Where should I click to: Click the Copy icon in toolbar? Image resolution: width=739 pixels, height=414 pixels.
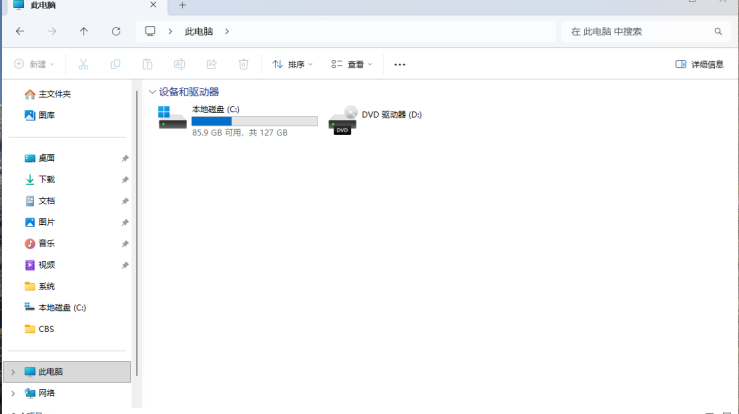pos(115,64)
